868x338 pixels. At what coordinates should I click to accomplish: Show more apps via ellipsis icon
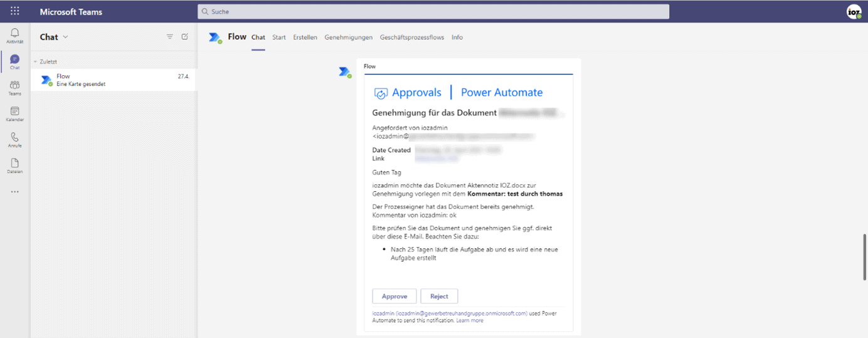15,192
